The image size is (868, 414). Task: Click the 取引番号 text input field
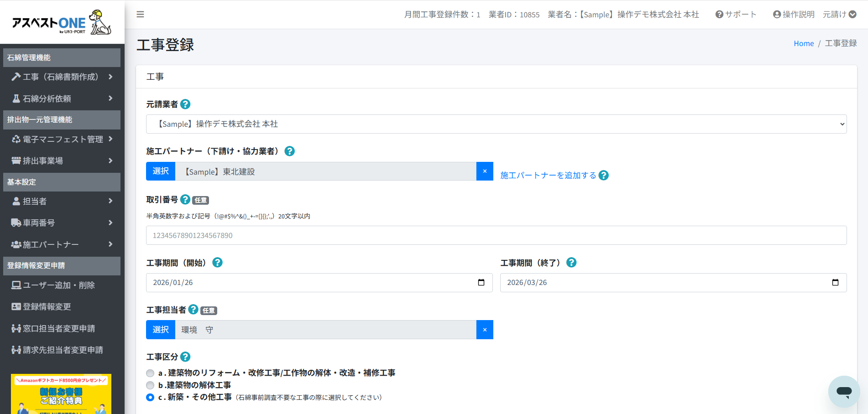[x=496, y=236]
